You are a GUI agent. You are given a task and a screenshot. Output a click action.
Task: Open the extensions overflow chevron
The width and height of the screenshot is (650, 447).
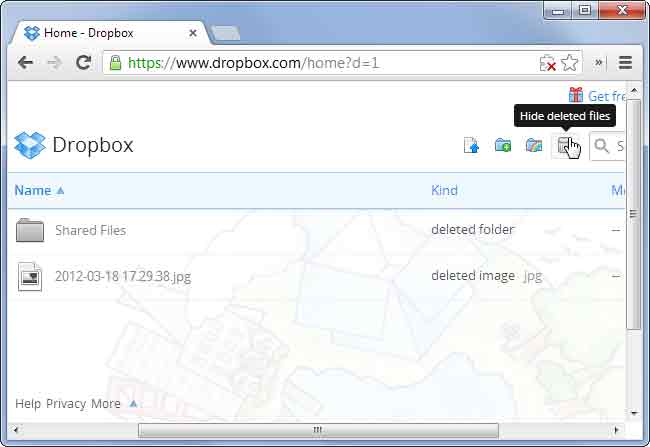point(599,63)
